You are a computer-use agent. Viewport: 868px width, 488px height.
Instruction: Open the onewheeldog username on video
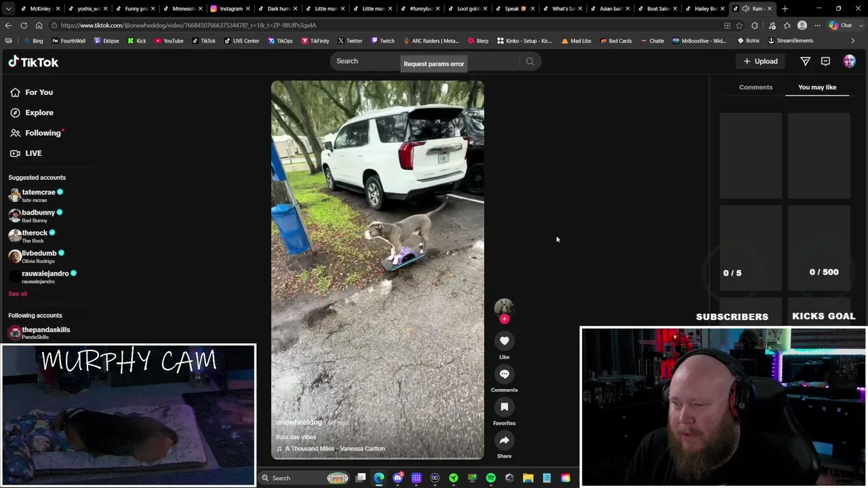[x=299, y=423]
